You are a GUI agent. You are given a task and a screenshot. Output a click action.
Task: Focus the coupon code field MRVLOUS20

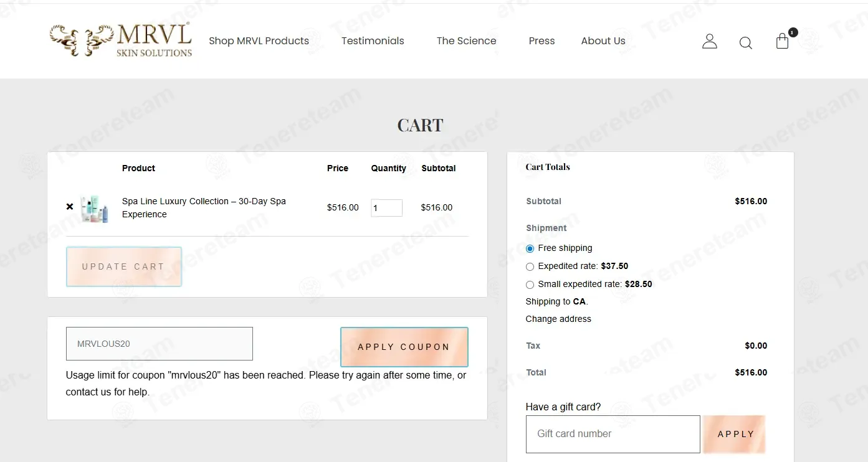pos(160,344)
